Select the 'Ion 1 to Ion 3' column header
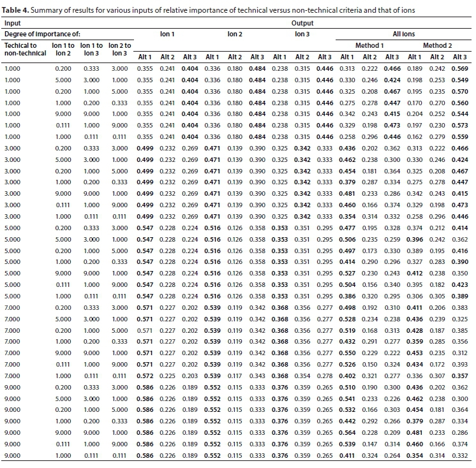 [x=91, y=50]
